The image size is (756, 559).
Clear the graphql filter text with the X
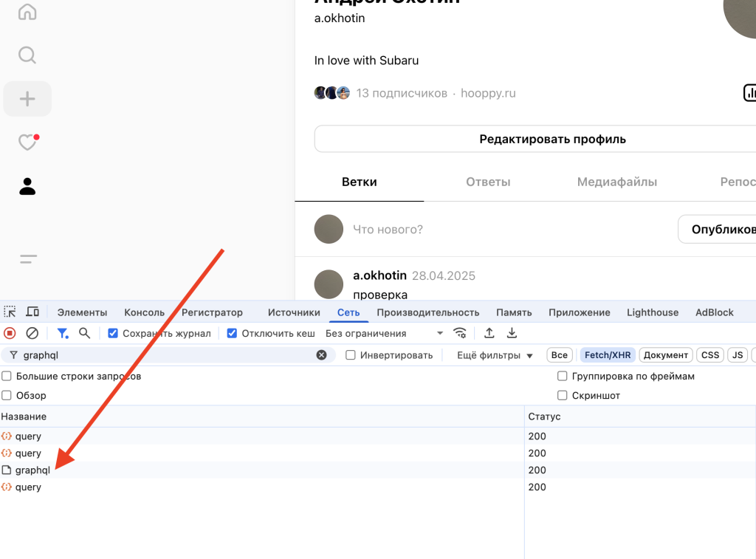(321, 355)
